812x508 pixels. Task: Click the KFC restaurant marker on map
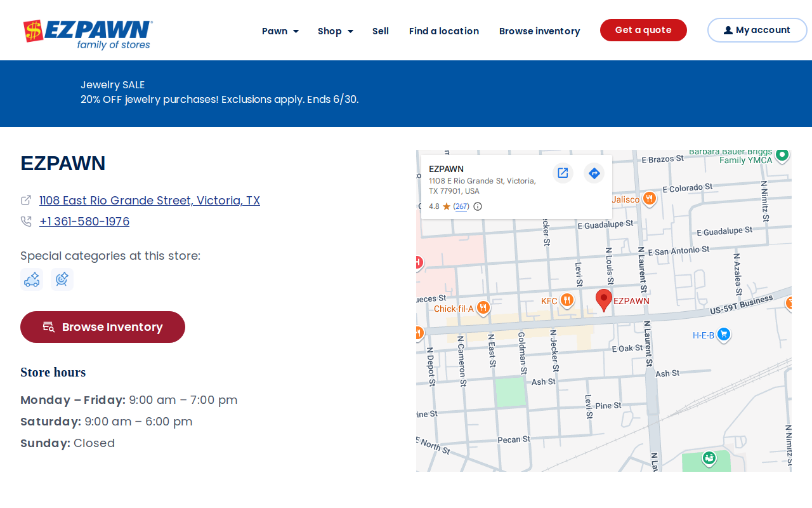[x=567, y=300]
